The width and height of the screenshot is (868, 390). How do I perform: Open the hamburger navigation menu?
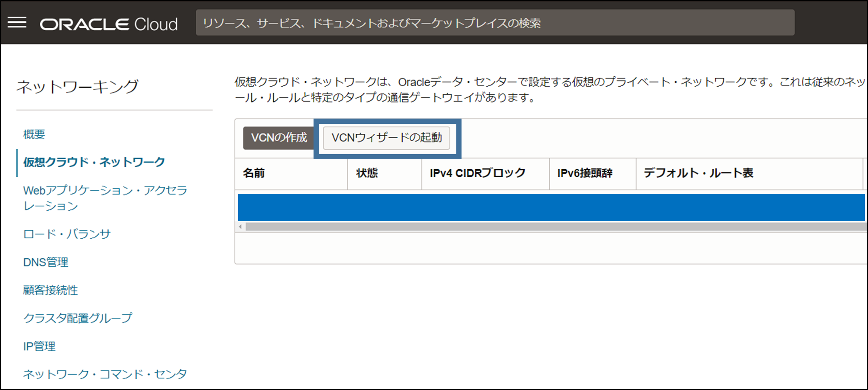point(17,23)
